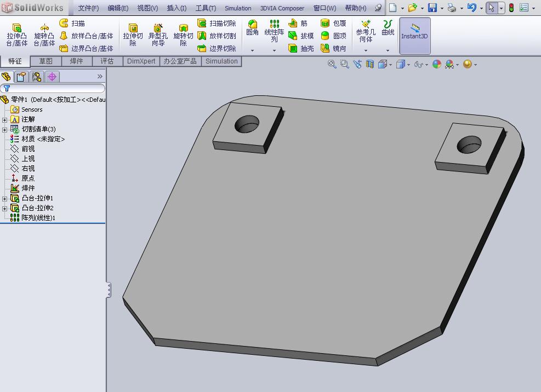The height and width of the screenshot is (392, 541).
Task: Click the Swept Boss (扫描) tool
Action: point(72,23)
